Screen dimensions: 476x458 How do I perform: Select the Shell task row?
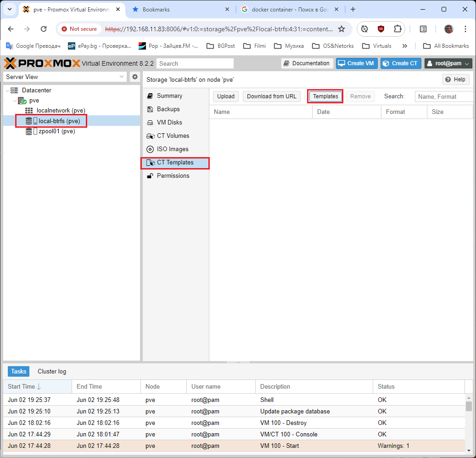pyautogui.click(x=234, y=400)
